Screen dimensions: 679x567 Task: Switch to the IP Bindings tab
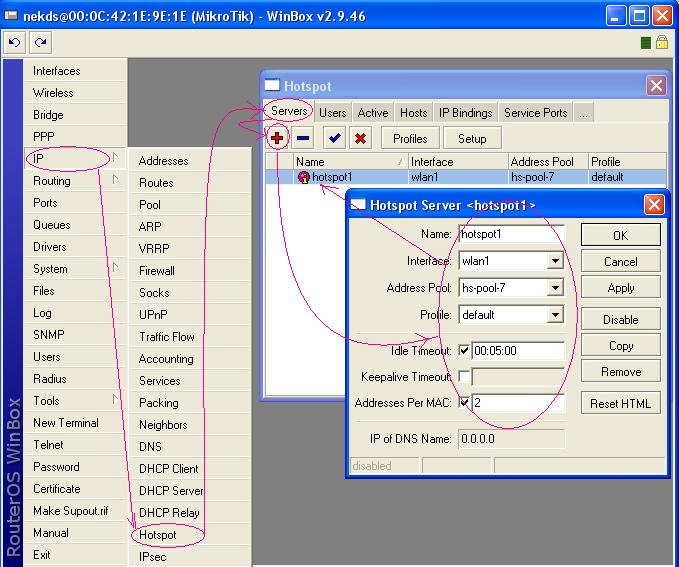(x=466, y=113)
